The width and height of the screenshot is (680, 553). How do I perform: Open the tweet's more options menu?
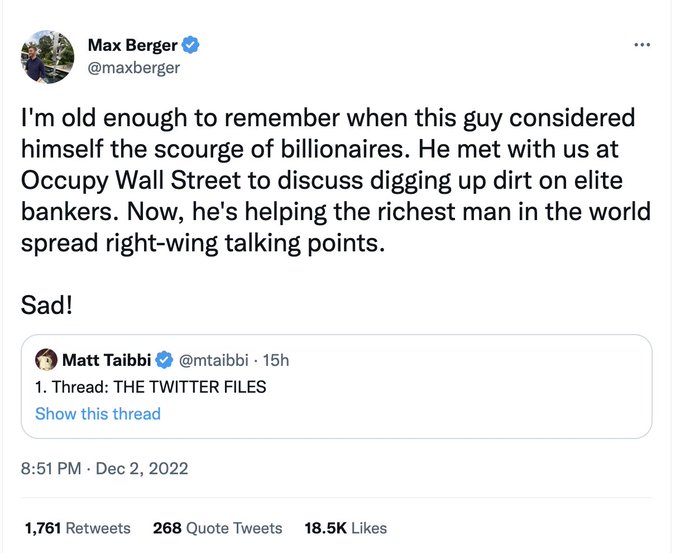pos(642,45)
